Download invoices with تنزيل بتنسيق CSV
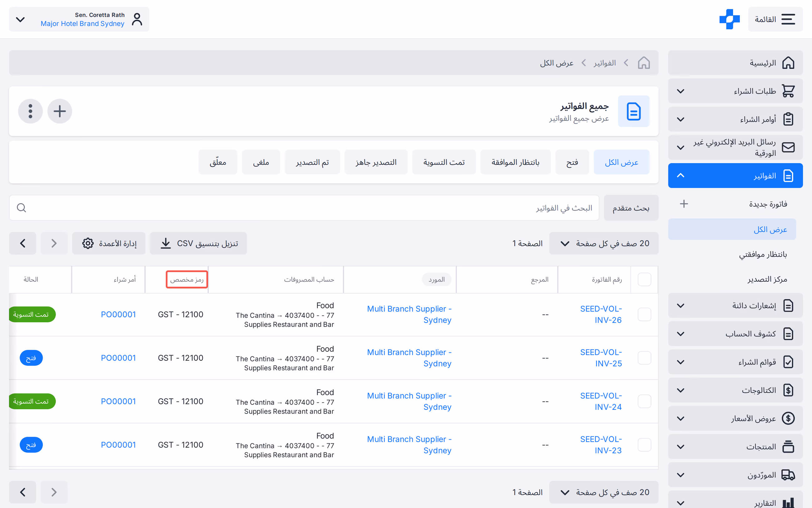 coord(198,243)
